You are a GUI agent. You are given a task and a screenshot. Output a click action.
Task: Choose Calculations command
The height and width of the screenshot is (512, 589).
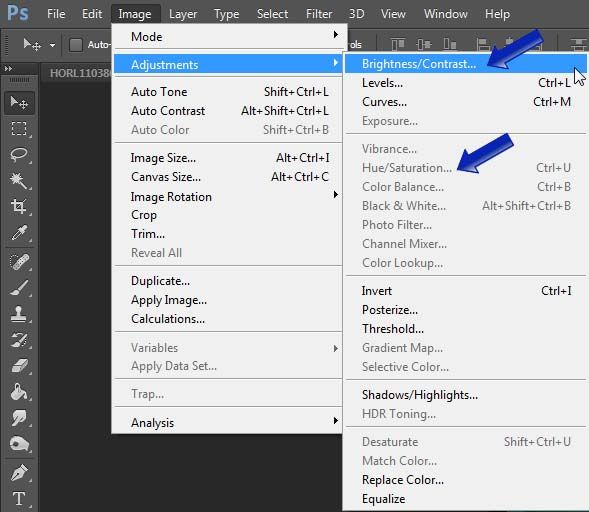point(228,319)
